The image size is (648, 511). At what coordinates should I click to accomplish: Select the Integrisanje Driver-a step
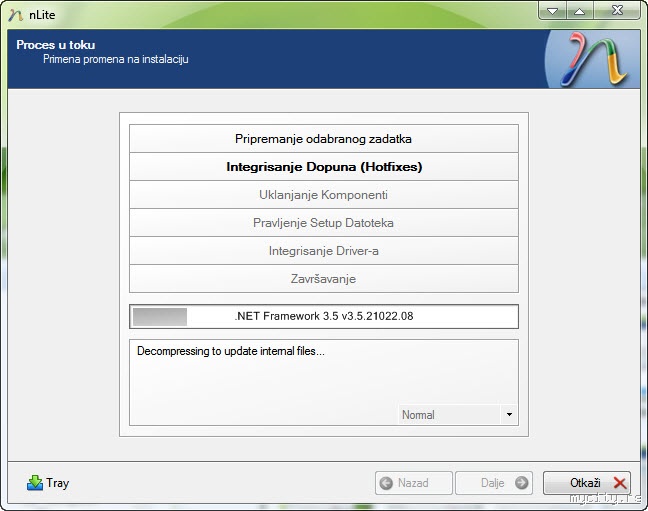tap(324, 251)
